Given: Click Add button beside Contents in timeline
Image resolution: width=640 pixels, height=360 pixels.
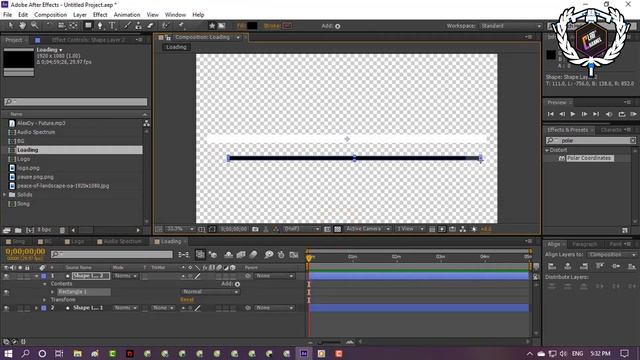Looking at the screenshot, I should 237,284.
